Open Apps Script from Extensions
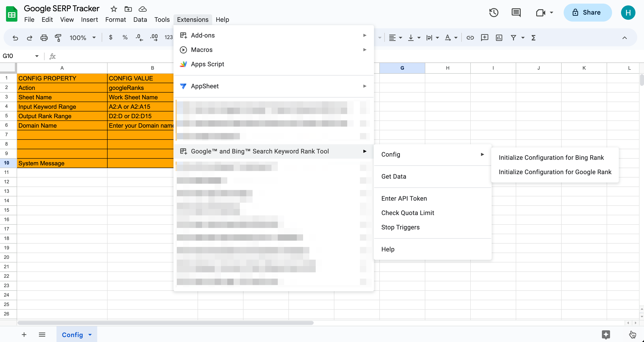The width and height of the screenshot is (644, 342). pos(273,64)
